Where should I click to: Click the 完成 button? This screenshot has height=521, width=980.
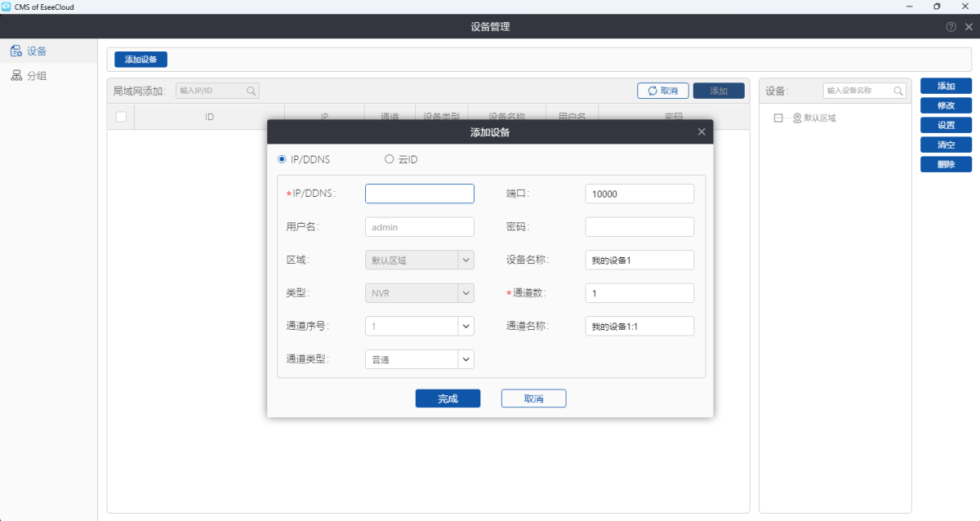pyautogui.click(x=448, y=399)
